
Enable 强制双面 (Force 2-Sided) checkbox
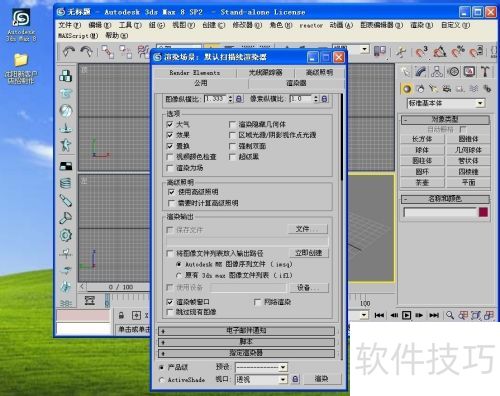coord(232,146)
